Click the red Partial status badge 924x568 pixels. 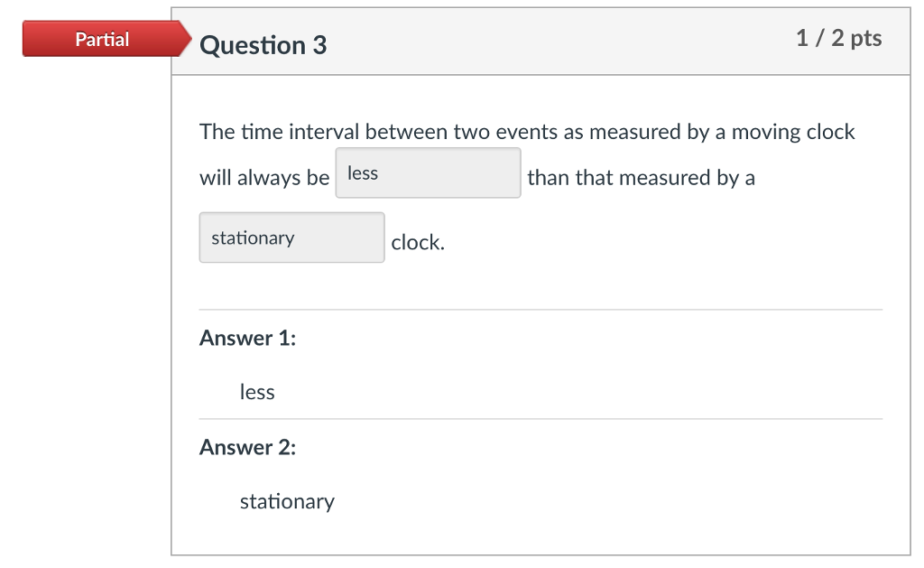tap(103, 39)
